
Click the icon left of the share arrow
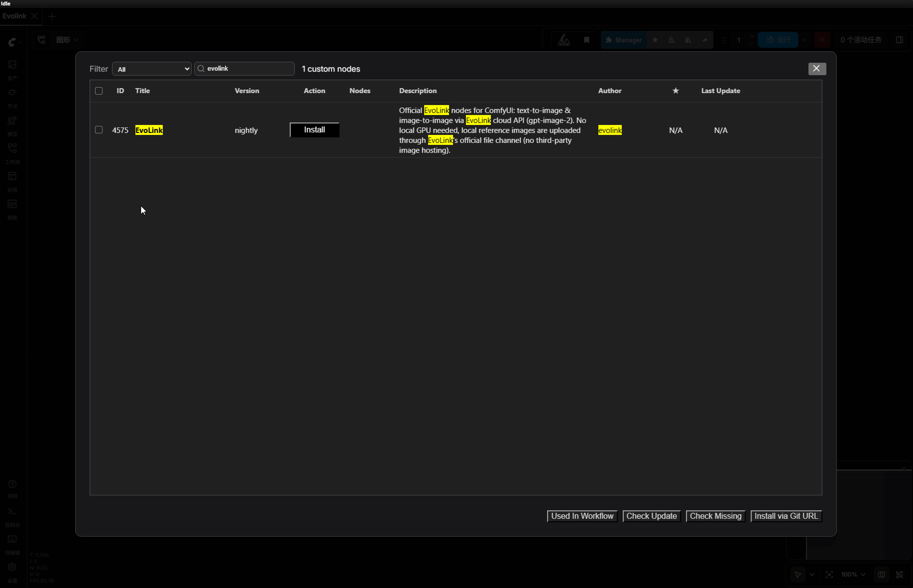pos(688,40)
